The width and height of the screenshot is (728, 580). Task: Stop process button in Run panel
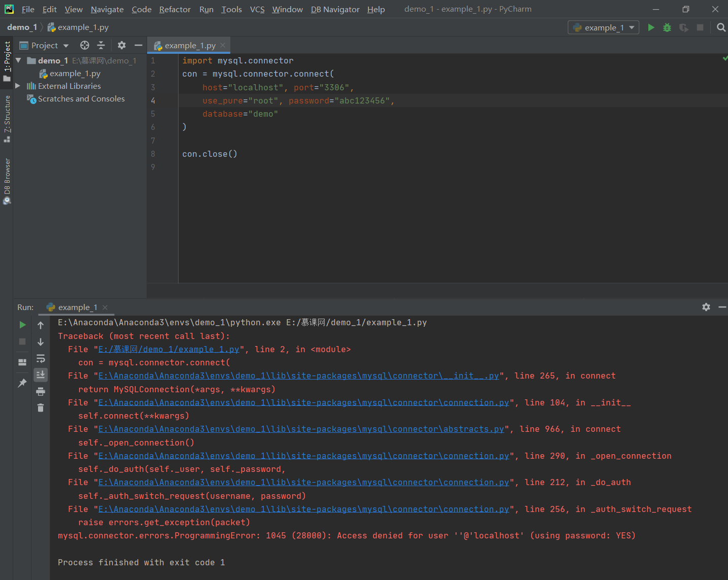pyautogui.click(x=22, y=342)
